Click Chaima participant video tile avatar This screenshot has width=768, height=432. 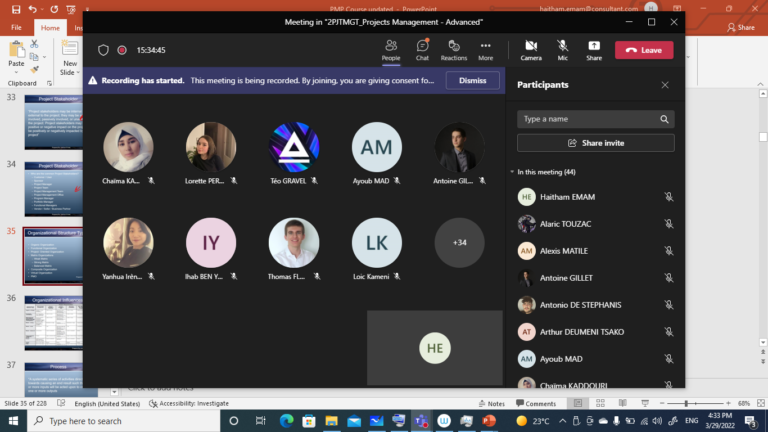(128, 147)
